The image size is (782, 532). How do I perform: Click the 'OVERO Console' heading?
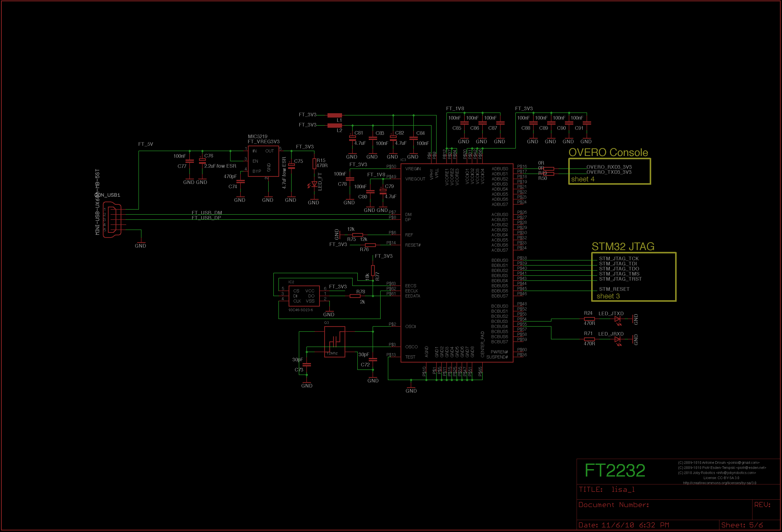(608, 152)
